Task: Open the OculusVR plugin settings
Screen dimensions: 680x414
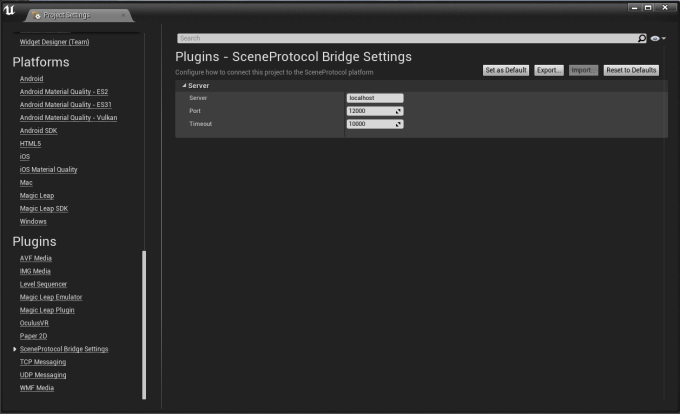Action: pos(36,323)
